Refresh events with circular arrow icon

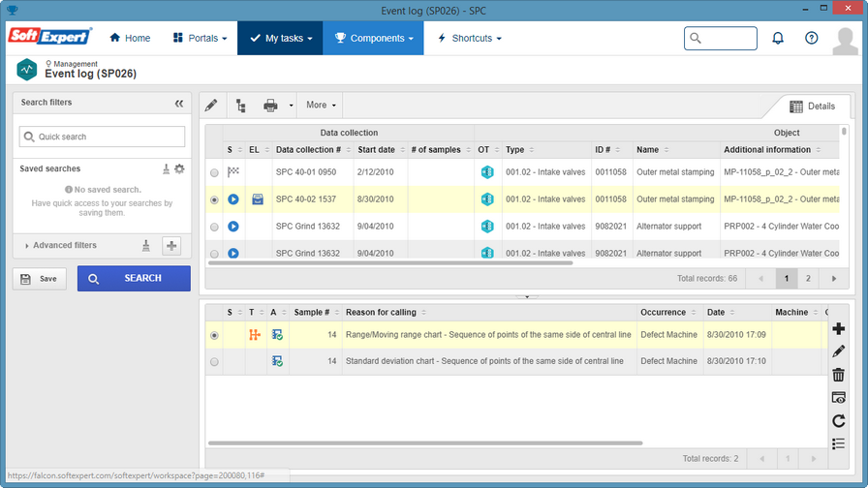[839, 421]
